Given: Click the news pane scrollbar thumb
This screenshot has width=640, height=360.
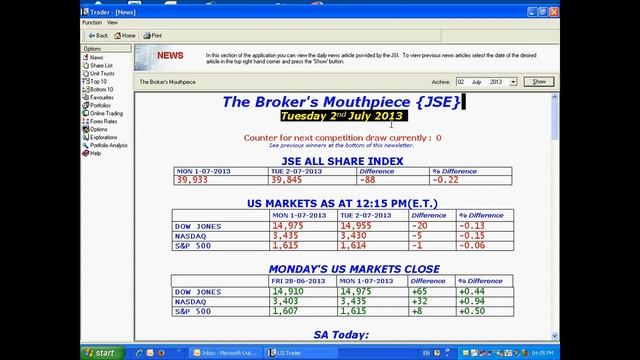Looking at the screenshot, I should (x=554, y=120).
